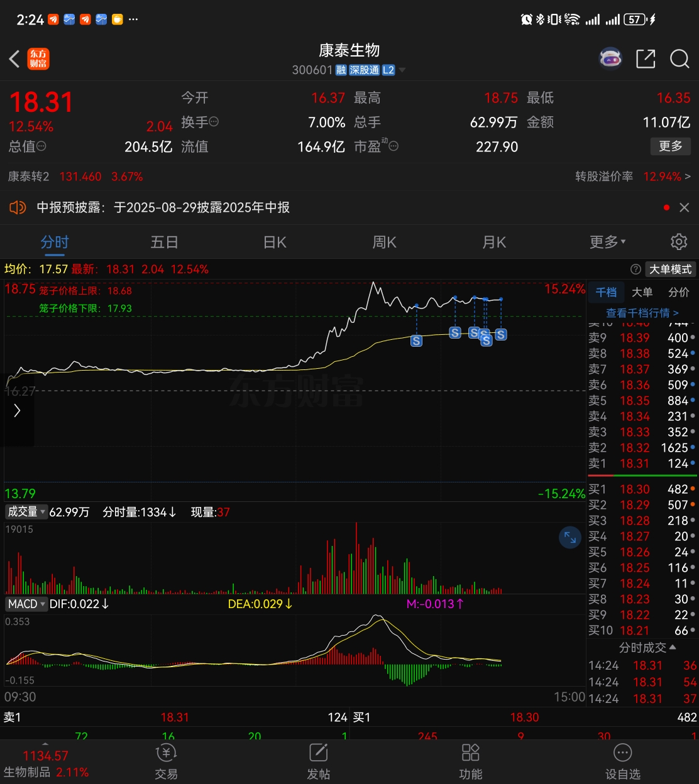This screenshot has width=699, height=784.
Task: Tap the 卖1 18.31 order row
Action: click(642, 464)
